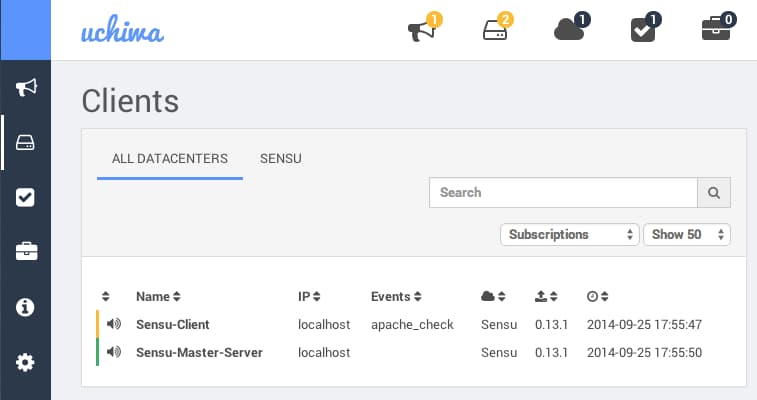The image size is (757, 400).
Task: Open the Subscriptions dropdown
Action: pos(570,234)
